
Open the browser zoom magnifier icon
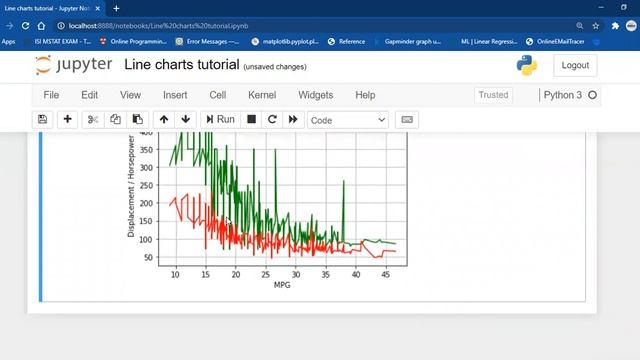580,26
